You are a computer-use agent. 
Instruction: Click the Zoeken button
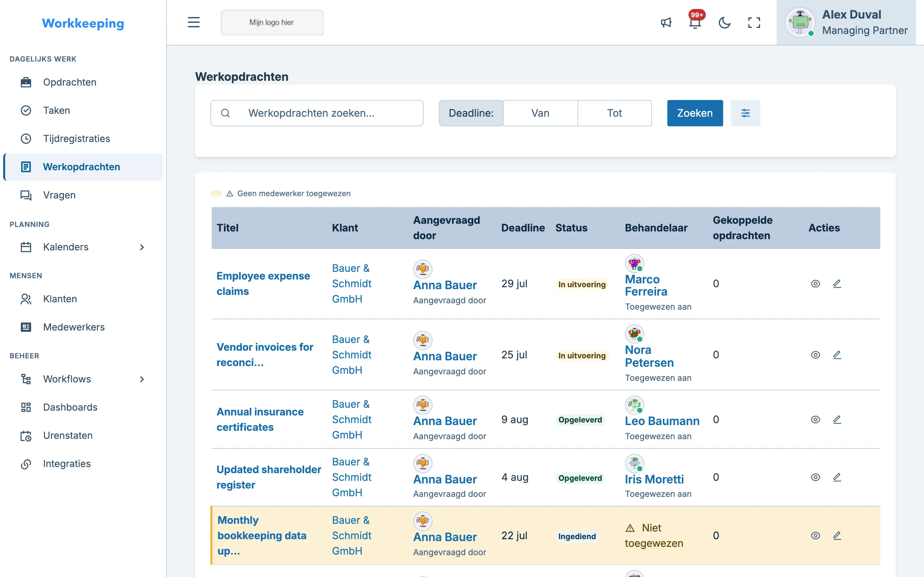coord(695,113)
